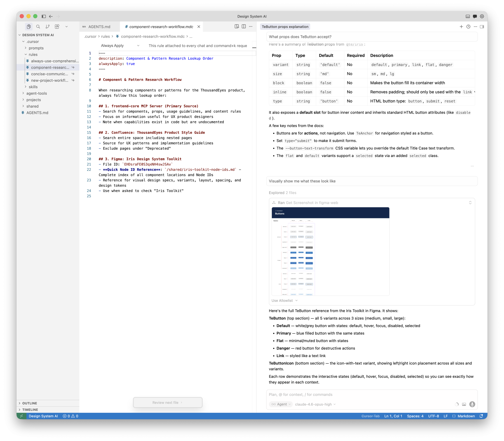Start a new chat with plus icon
The width and height of the screenshot is (504, 441).
click(461, 27)
